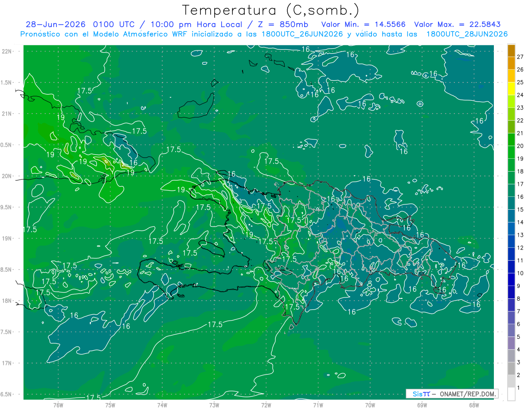The height and width of the screenshot is (411, 532).
Task: Click the "22" label on the color scale
Action: pyautogui.click(x=520, y=120)
